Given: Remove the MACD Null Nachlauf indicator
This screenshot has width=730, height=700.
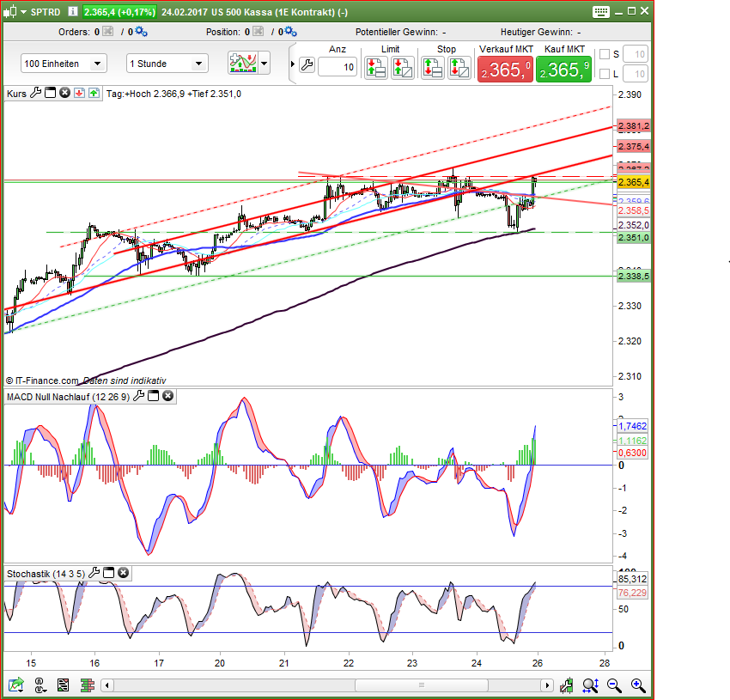Looking at the screenshot, I should click(167, 396).
